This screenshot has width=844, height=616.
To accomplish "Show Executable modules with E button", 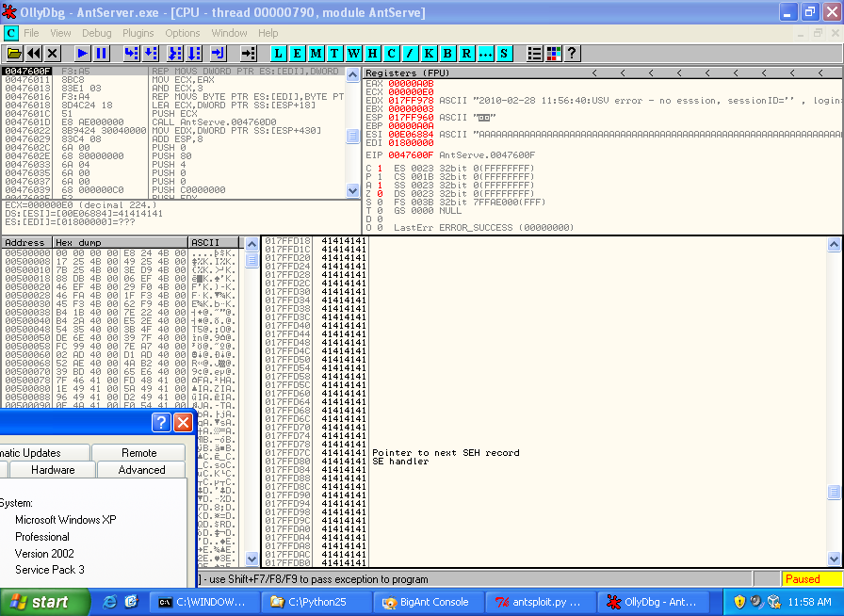I will click(x=297, y=54).
